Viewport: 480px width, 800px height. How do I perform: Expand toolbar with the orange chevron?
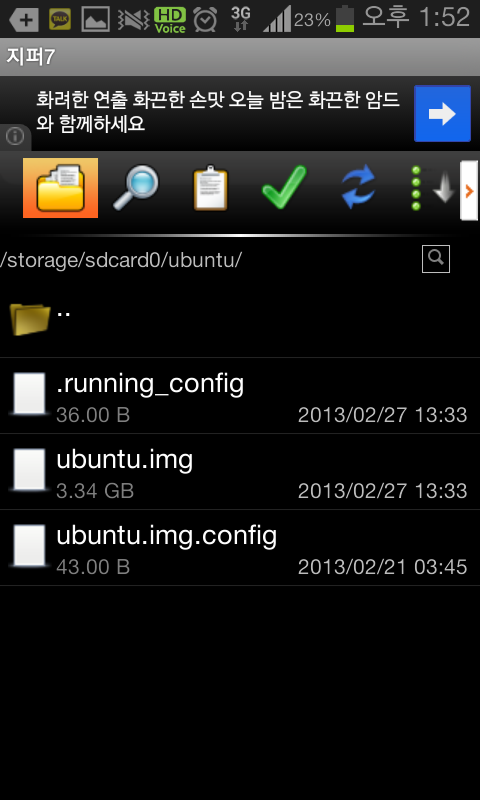tap(469, 191)
